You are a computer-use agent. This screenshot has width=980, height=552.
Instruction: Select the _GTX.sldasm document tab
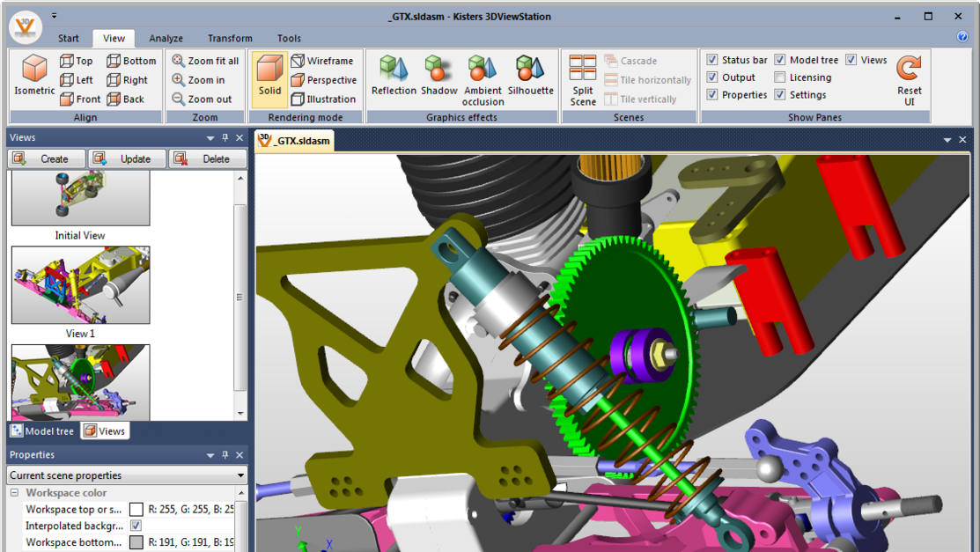click(294, 141)
